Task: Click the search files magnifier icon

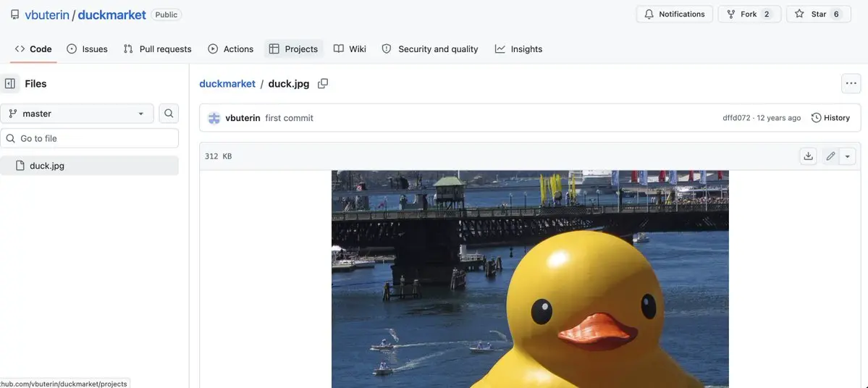Action: [169, 114]
